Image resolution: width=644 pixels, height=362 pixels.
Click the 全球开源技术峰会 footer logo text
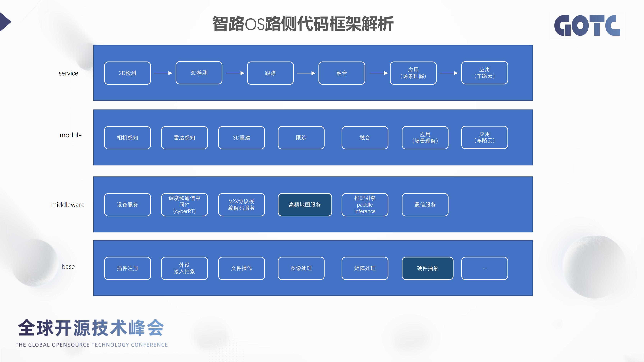[x=91, y=328]
